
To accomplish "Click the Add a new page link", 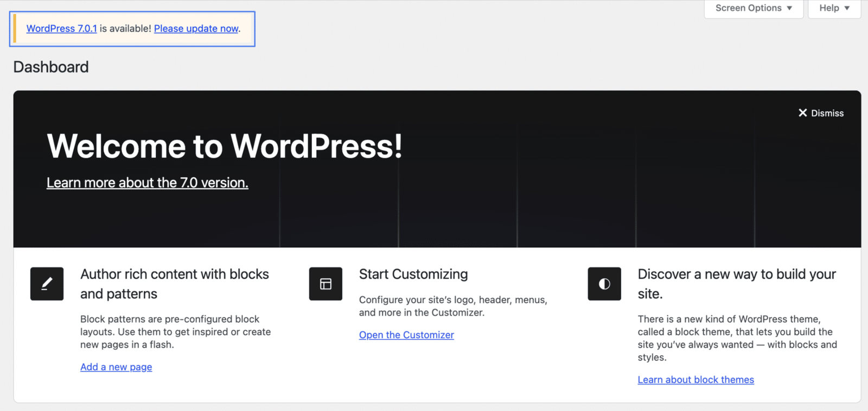I will tap(116, 367).
